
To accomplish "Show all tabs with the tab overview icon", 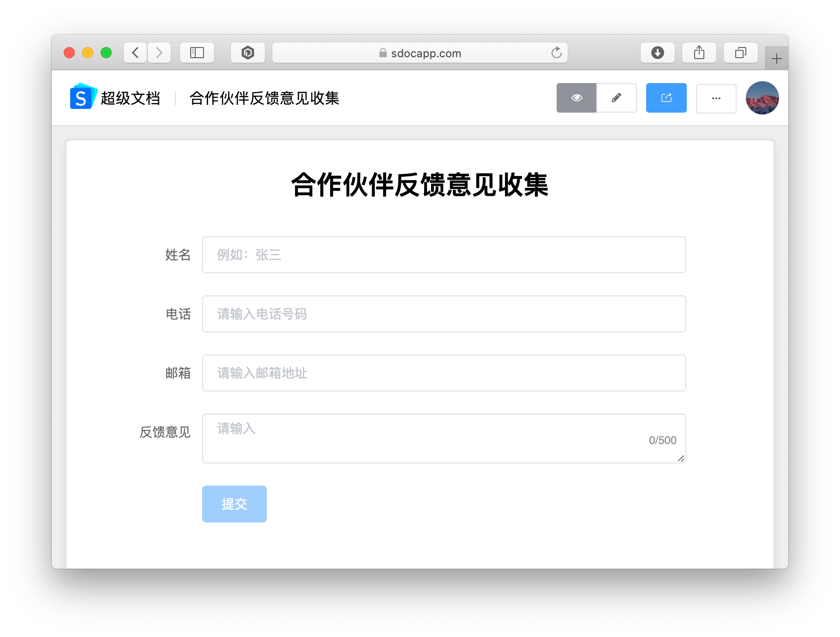I will (x=740, y=53).
